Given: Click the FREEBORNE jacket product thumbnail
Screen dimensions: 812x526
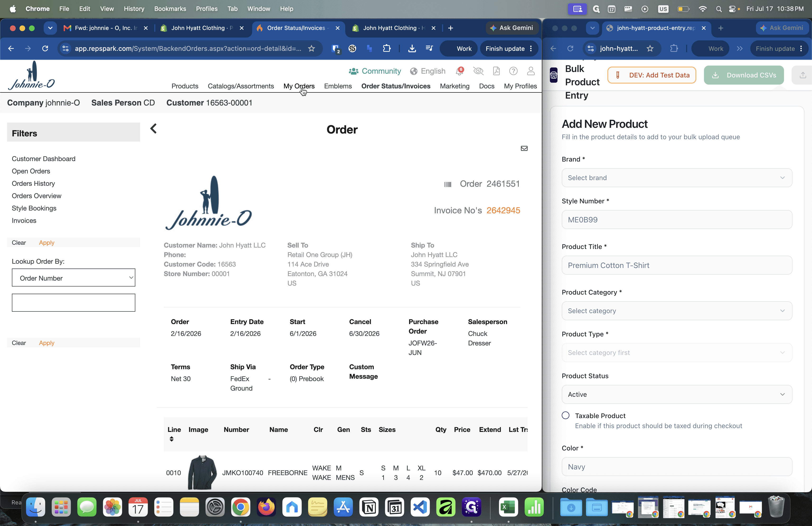Looking at the screenshot, I should [x=202, y=472].
